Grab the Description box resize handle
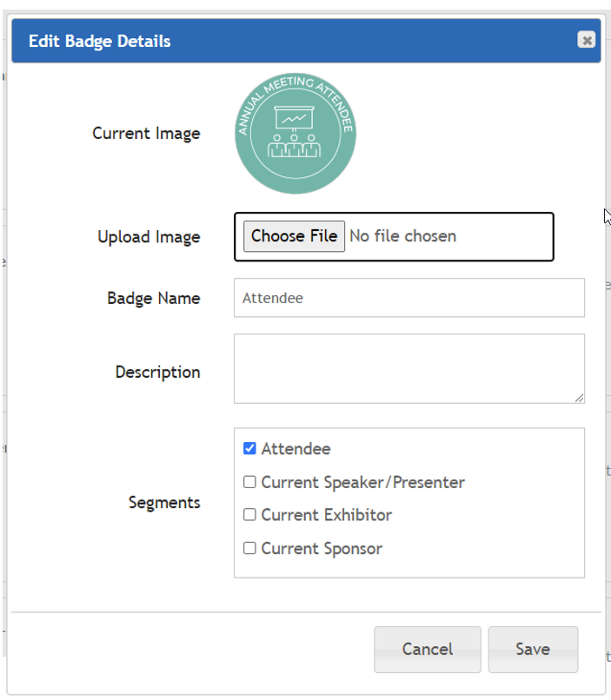 pos(579,398)
